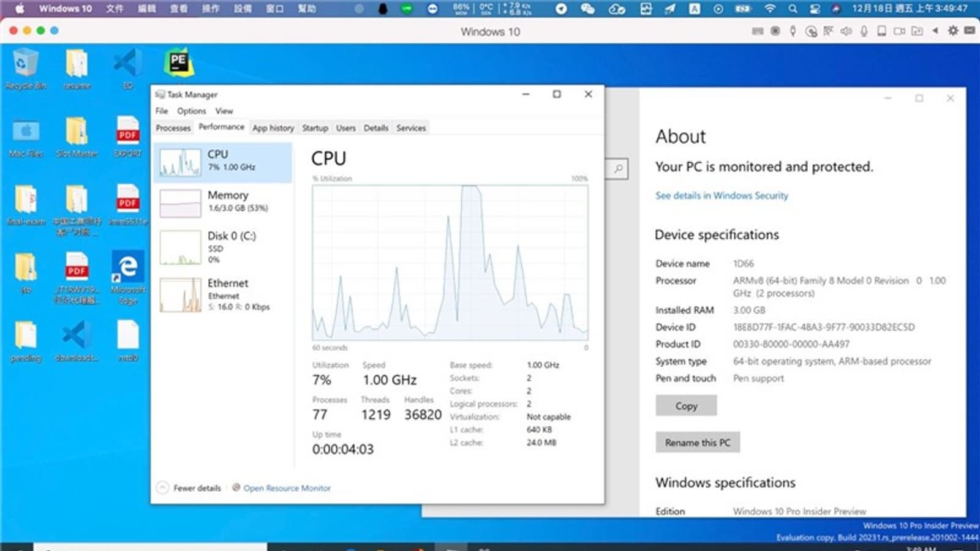Viewport: 980px width, 551px height.
Task: Switch to the Startup tab
Action: [315, 128]
